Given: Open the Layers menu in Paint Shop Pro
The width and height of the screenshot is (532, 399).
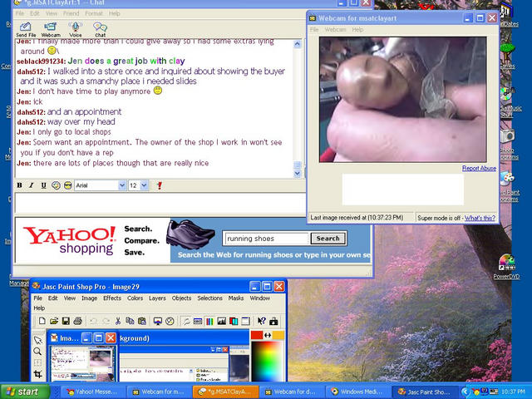Looking at the screenshot, I should pos(157,298).
